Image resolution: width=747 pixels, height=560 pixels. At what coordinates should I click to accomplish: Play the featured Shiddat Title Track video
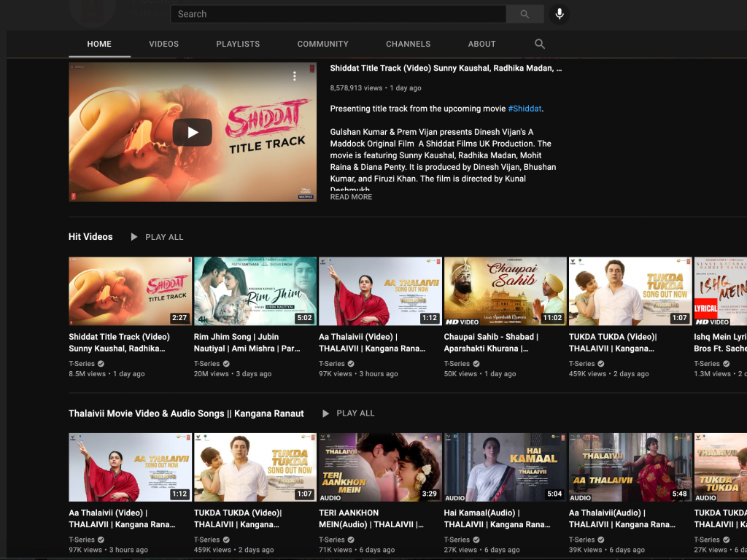[x=193, y=133]
